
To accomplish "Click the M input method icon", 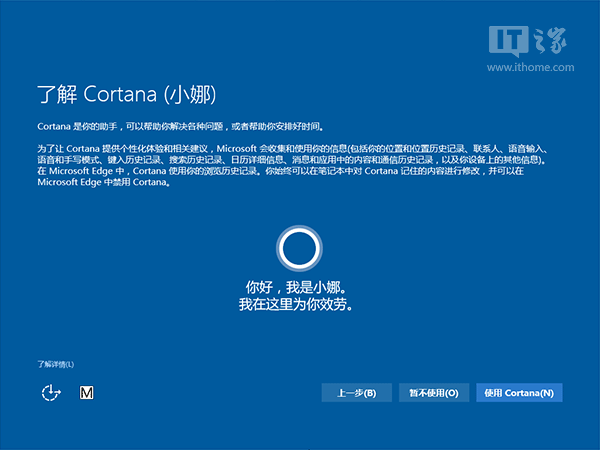I will click(86, 393).
